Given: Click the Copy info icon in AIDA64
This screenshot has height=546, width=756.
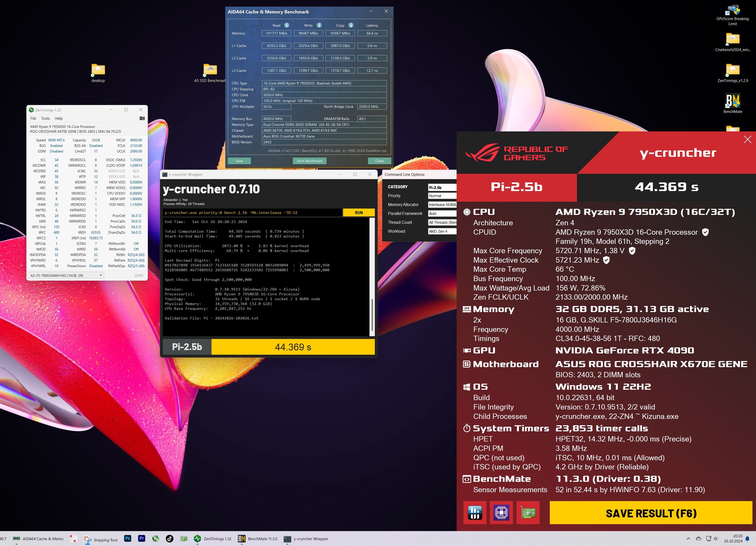Looking at the screenshot, I should [351, 25].
